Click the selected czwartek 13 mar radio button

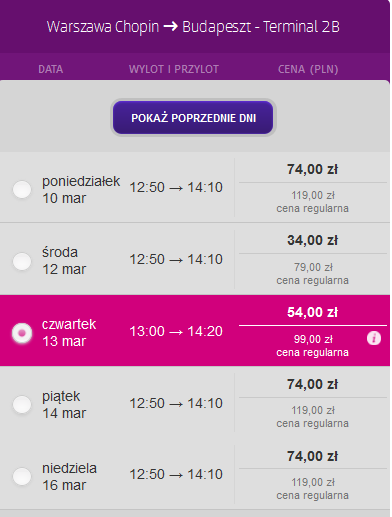[x=22, y=333]
